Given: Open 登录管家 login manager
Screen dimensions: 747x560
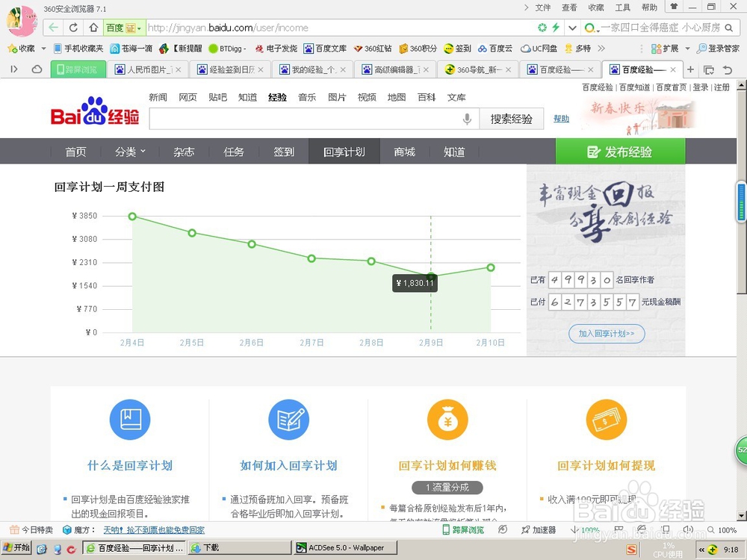Looking at the screenshot, I should pos(717,48).
